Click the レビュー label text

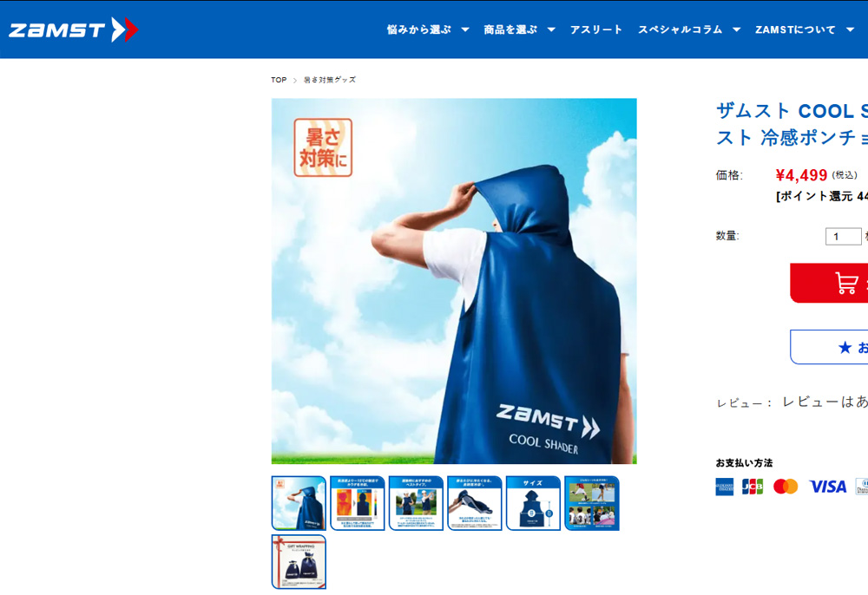[740, 403]
